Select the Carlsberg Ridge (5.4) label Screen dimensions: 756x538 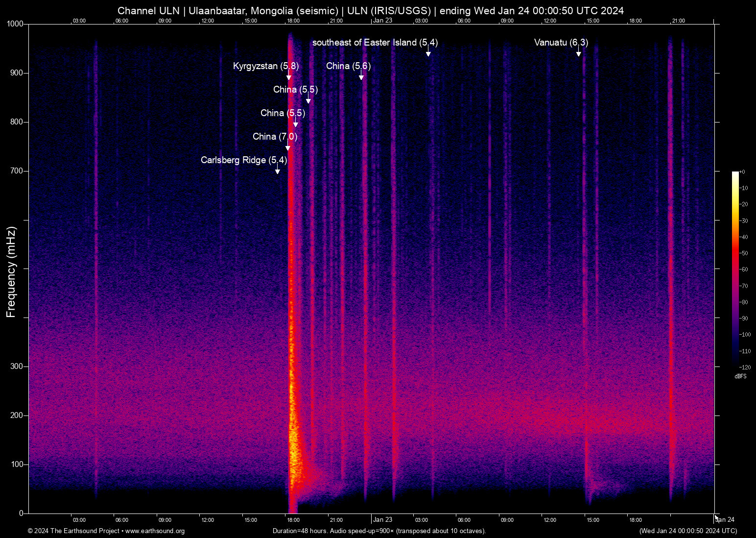243,160
